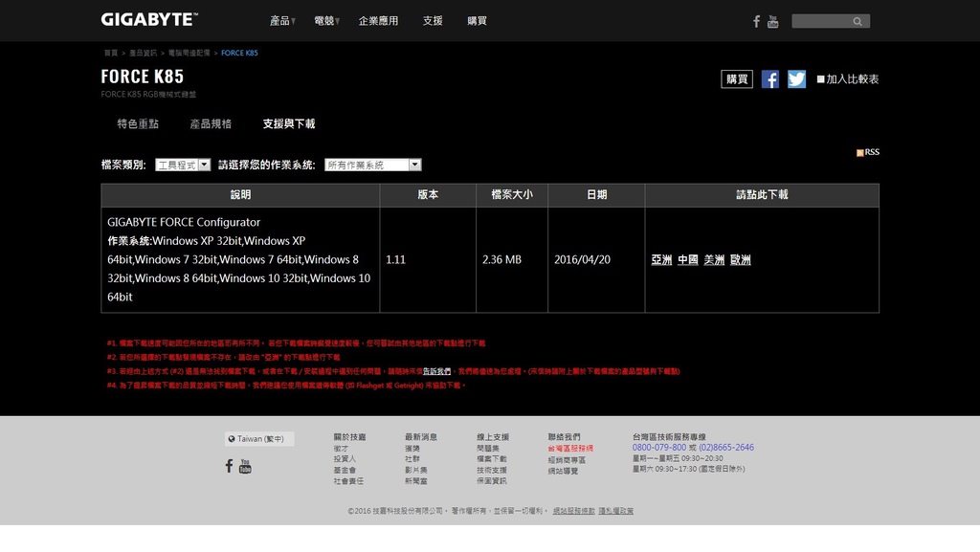Switch to the 特色重點 tab

click(138, 123)
